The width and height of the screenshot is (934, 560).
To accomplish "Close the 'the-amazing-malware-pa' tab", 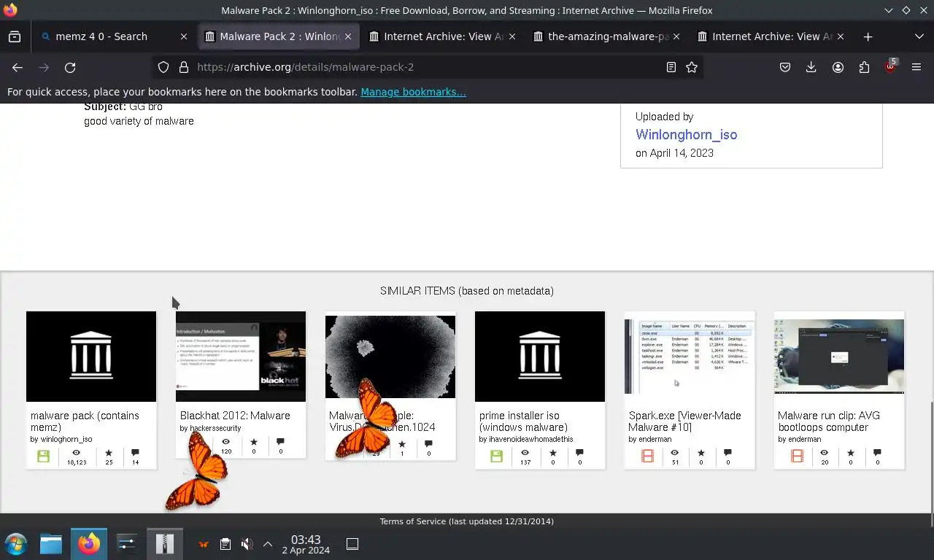I will click(676, 36).
